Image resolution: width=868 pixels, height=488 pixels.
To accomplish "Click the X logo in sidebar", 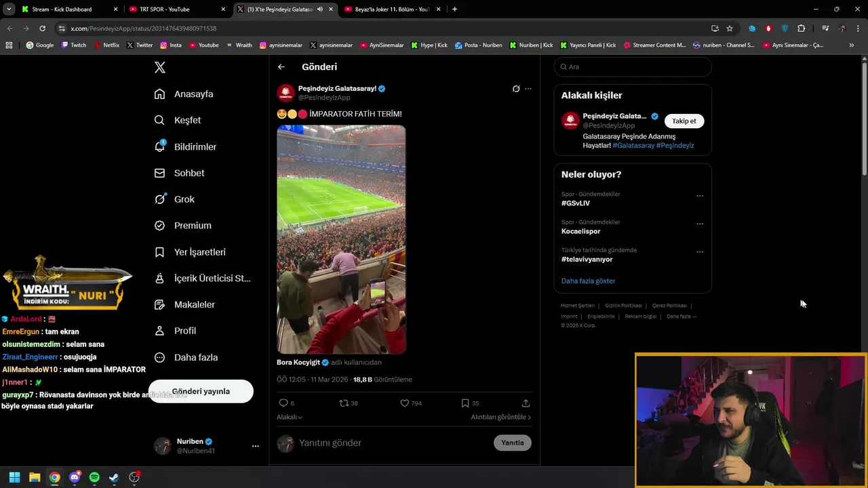I will (159, 67).
